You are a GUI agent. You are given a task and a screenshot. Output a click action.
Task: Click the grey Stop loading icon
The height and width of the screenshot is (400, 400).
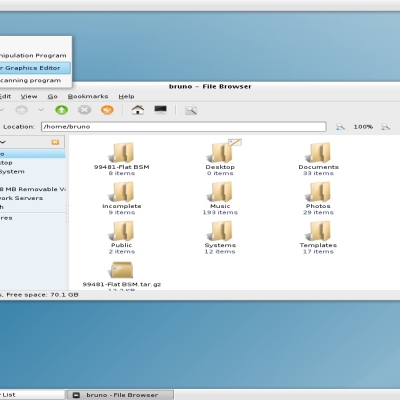point(84,110)
